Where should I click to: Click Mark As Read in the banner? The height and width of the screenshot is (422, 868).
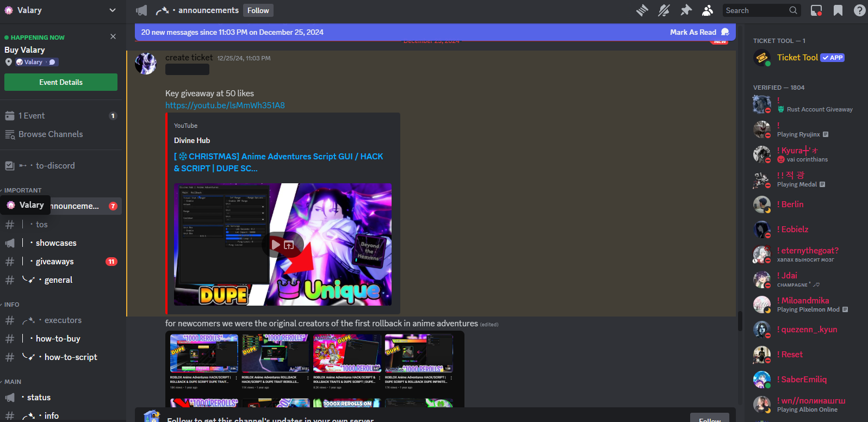pos(699,32)
